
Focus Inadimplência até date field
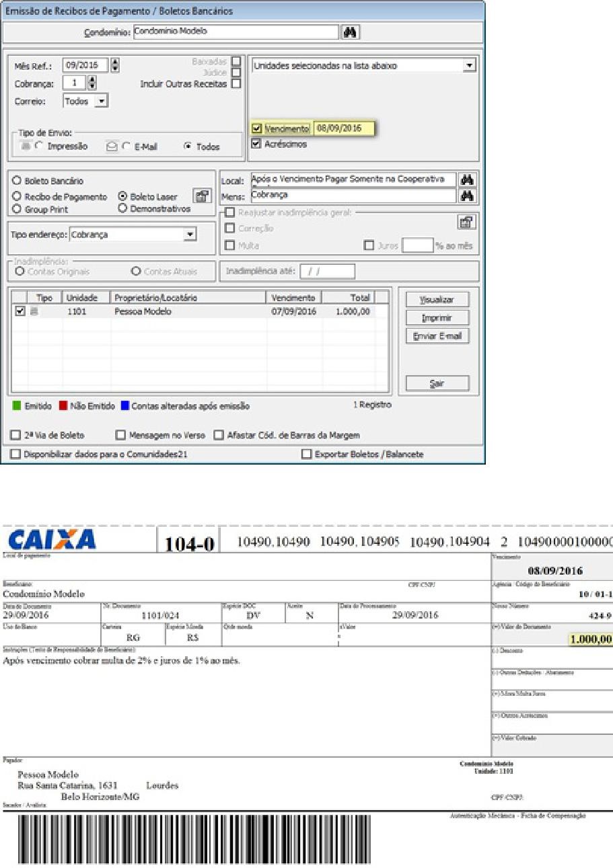[327, 272]
